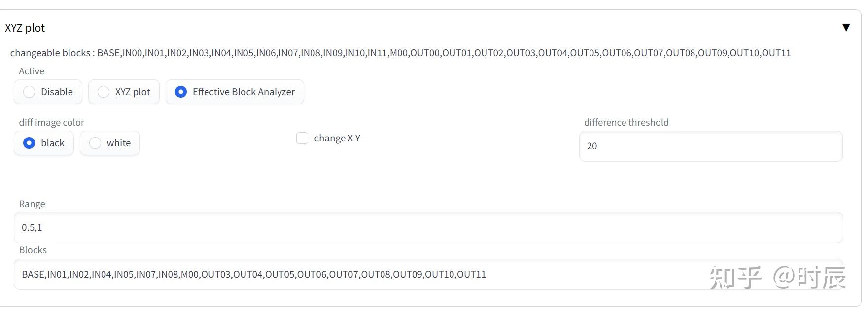The width and height of the screenshot is (868, 313).
Task: Click the changeable blocks list text
Action: tap(400, 53)
